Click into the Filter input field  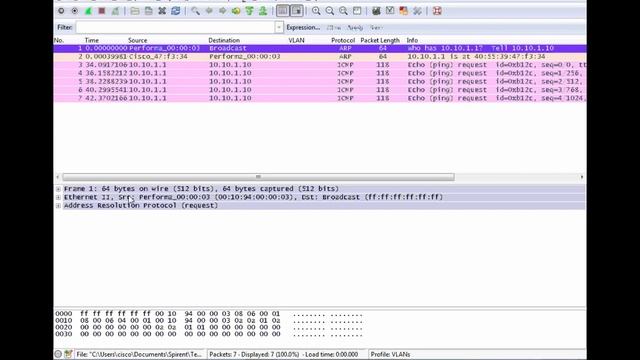click(x=176, y=27)
